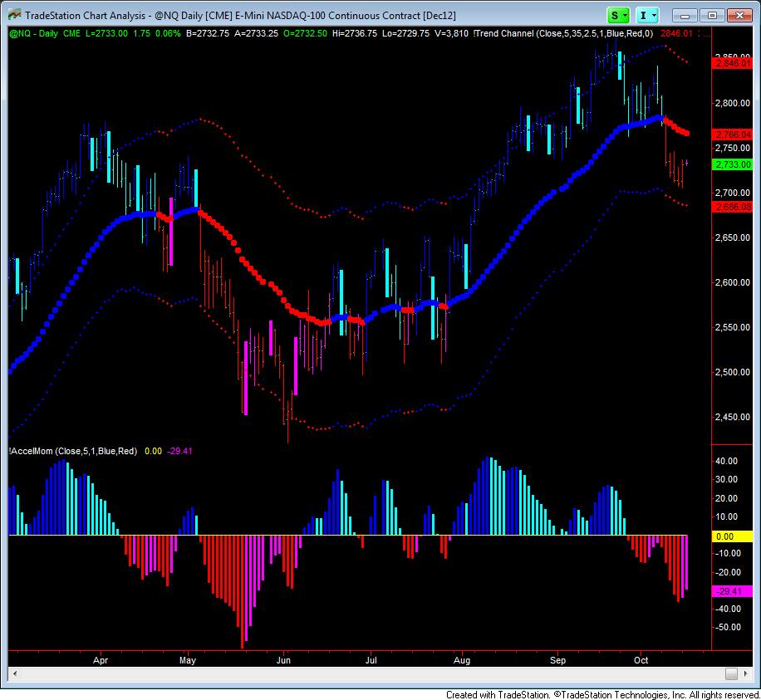The image size is (761, 700).
Task: Click the red 2,846.01 upper channel price marker
Action: (731, 62)
